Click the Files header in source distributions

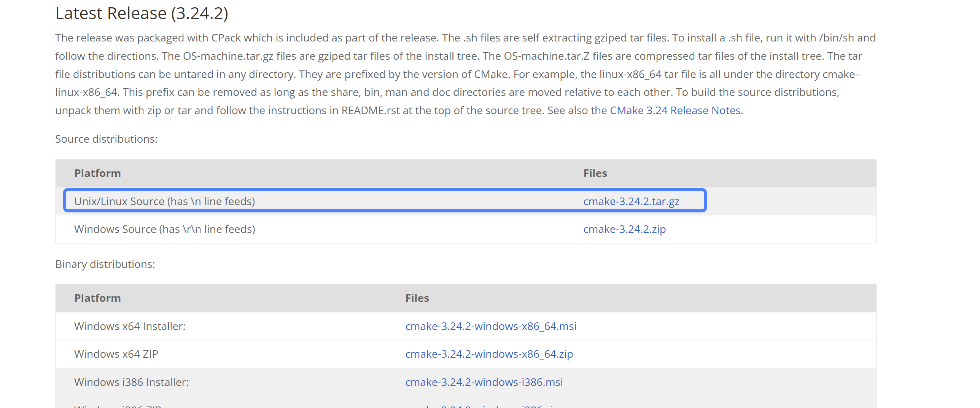(595, 173)
